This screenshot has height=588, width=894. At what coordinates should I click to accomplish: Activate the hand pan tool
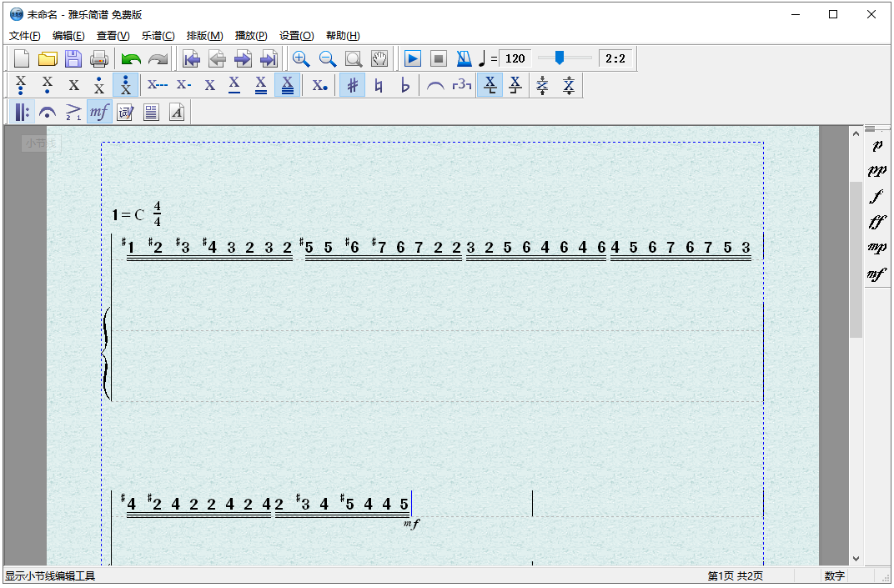[x=379, y=58]
